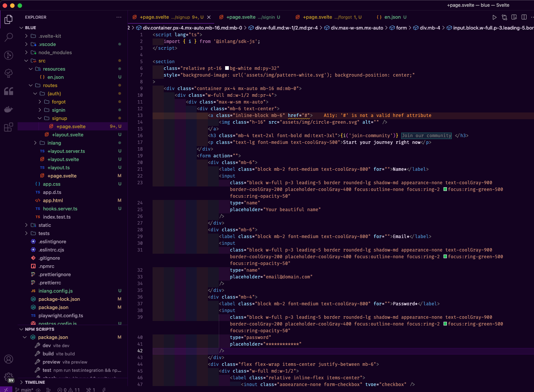Open the Extensions view
The height and width of the screenshot is (392, 534).
(9, 127)
